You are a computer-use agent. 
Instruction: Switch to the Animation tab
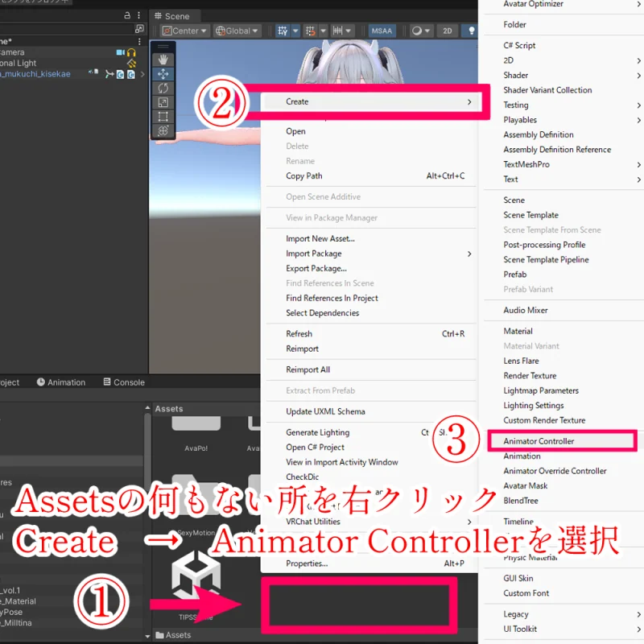pos(61,382)
